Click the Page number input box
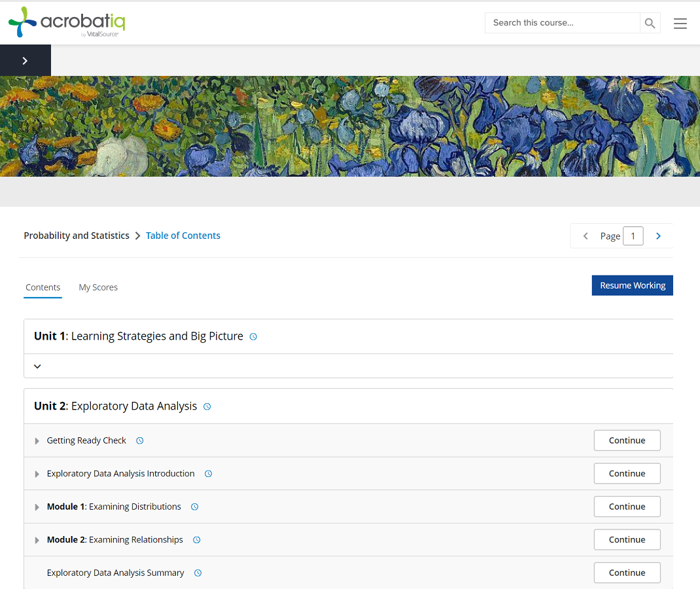 (633, 236)
